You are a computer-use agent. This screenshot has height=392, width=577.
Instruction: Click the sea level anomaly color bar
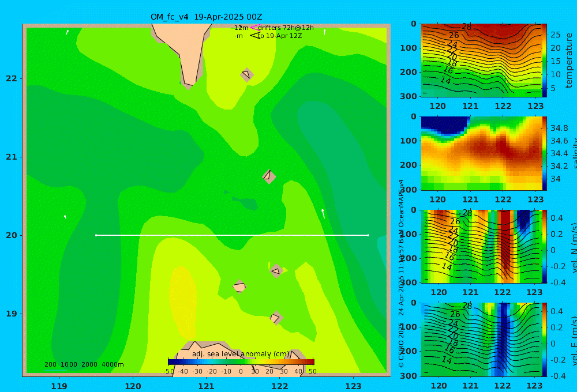[241, 362]
